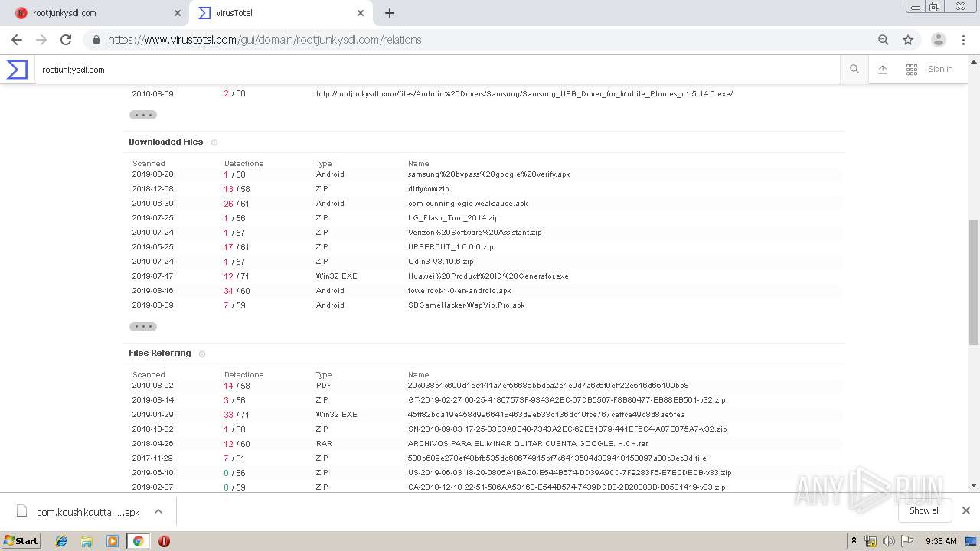980x551 pixels.
Task: Open the file explorer folder taskbar icon
Action: click(x=87, y=541)
